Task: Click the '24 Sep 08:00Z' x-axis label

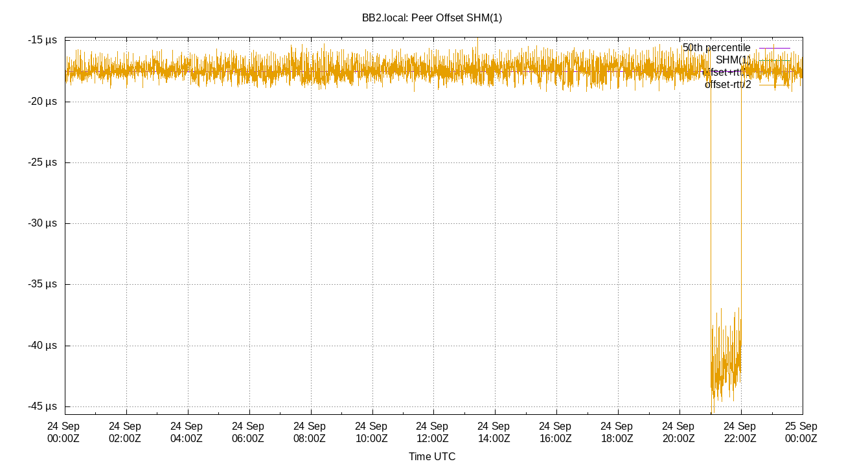Action: click(310, 432)
